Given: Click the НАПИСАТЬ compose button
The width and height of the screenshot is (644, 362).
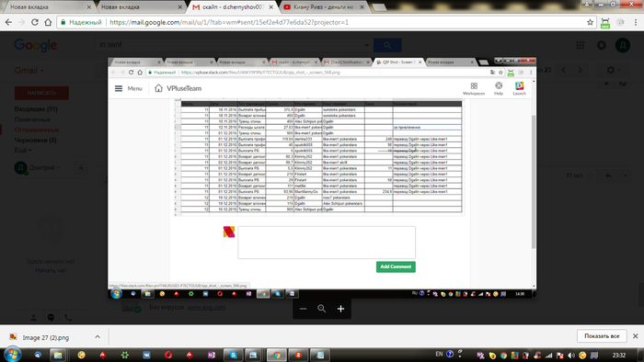Looking at the screenshot, I should pos(41,93).
